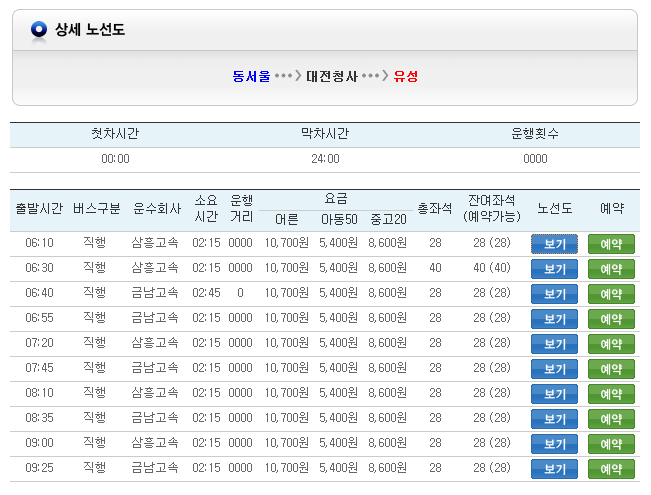Click 예약 in the 06:55 row

coord(611,319)
